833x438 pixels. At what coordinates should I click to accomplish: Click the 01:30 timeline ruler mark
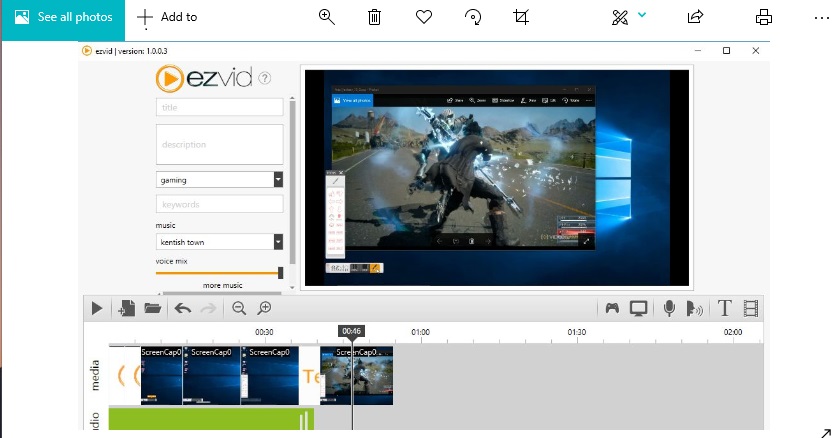point(576,332)
